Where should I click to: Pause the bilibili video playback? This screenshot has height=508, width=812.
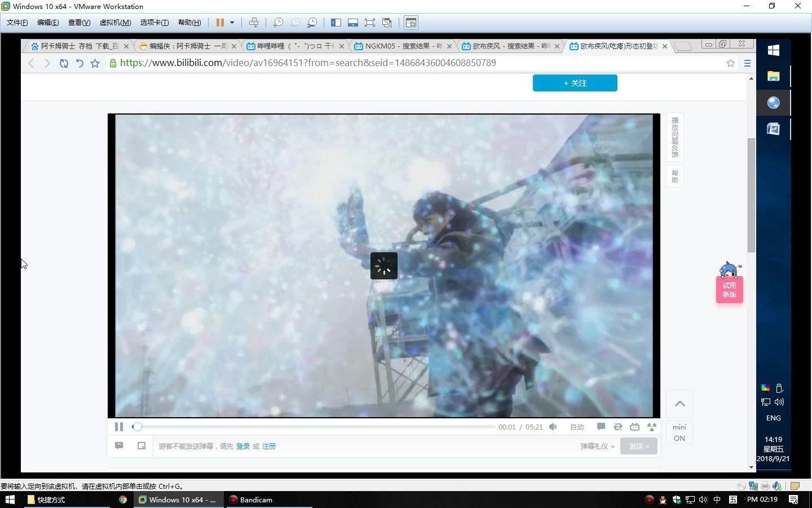tap(119, 427)
